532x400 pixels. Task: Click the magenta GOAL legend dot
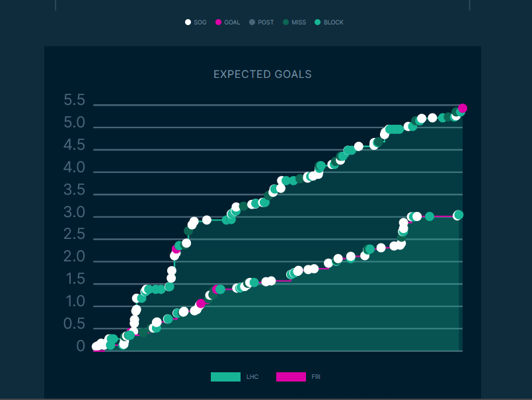[219, 22]
